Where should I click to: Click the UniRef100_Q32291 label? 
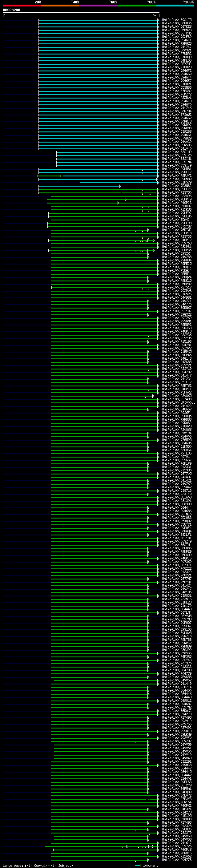click(177, 761)
